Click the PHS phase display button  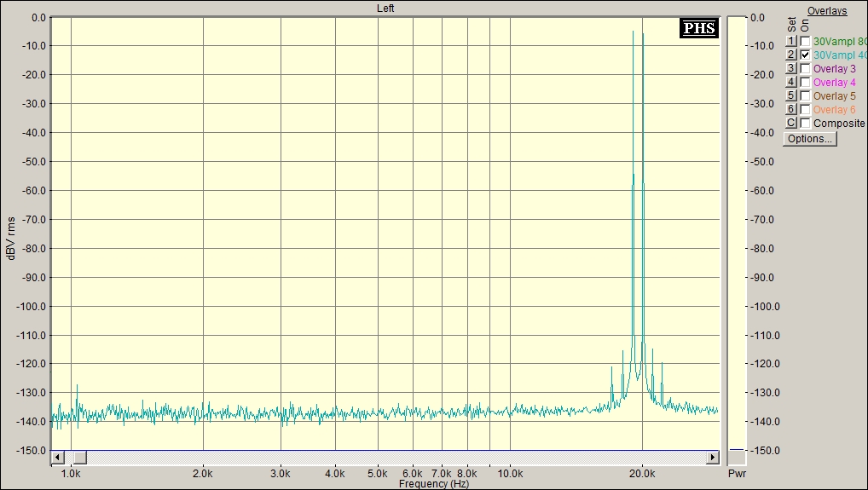698,28
